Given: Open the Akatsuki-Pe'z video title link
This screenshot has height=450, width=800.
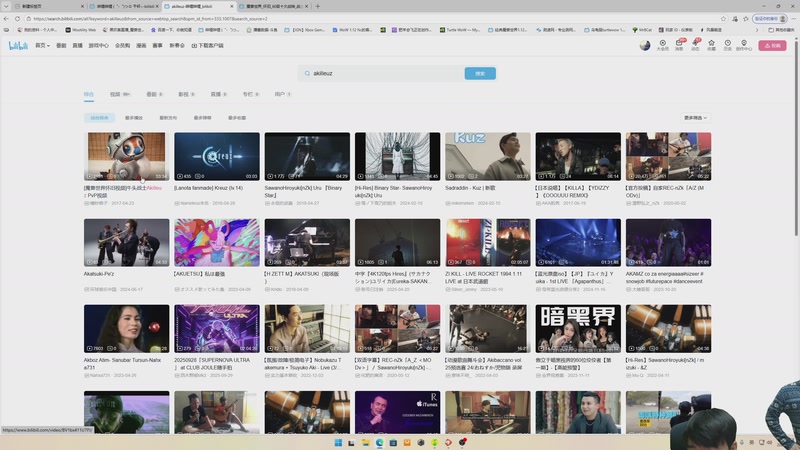Looking at the screenshot, I should point(99,274).
